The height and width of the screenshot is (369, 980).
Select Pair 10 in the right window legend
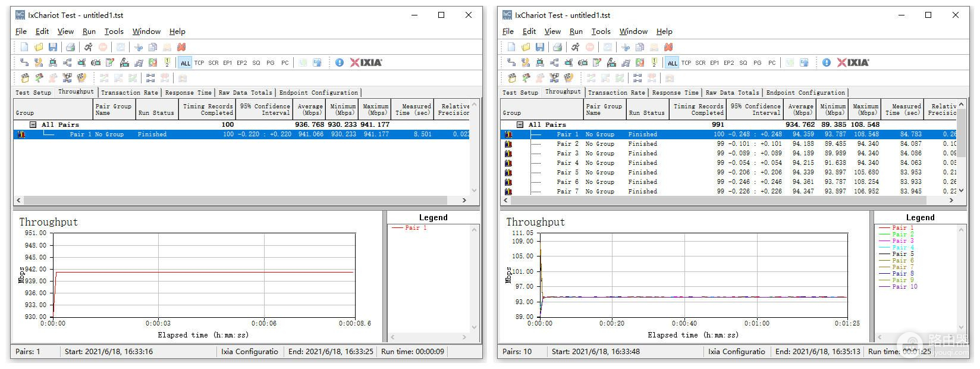pos(904,287)
